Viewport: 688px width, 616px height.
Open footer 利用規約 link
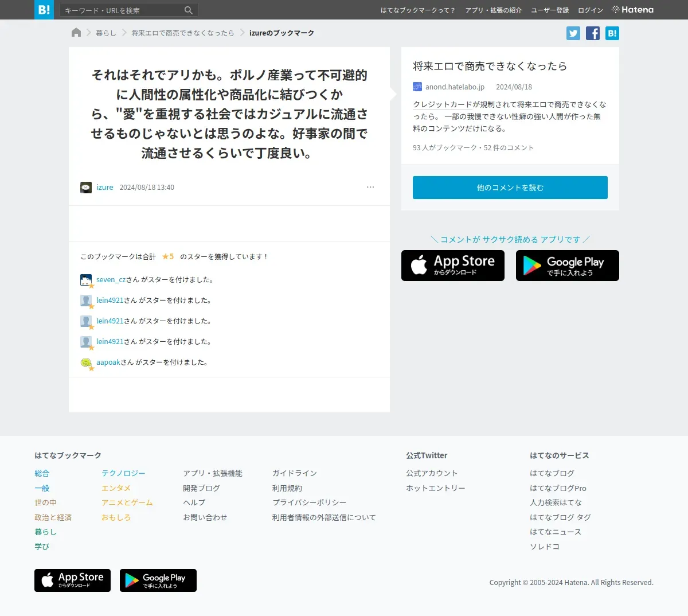(x=287, y=488)
